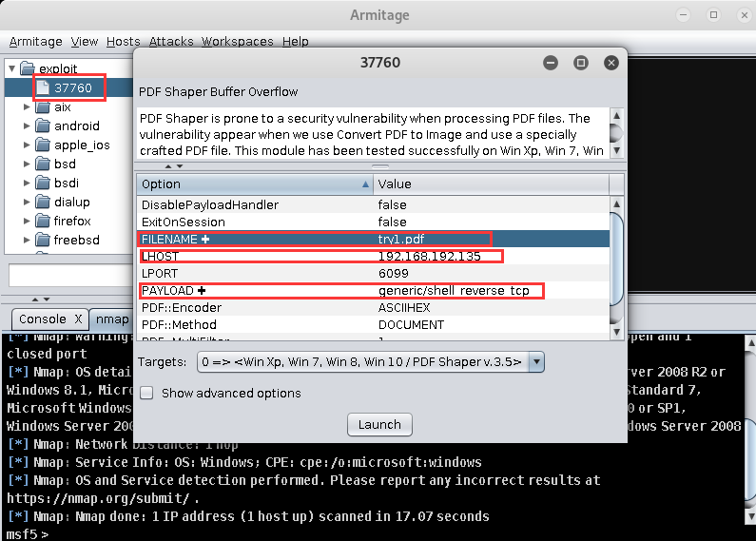The image size is (756, 541).
Task: Switch to the Console tab
Action: tap(43, 319)
